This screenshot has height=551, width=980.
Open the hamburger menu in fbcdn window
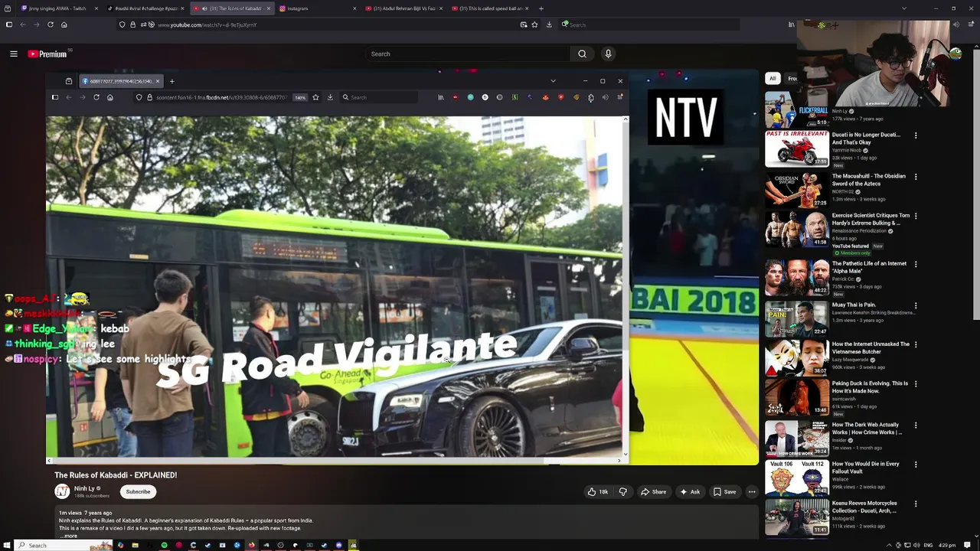(620, 97)
